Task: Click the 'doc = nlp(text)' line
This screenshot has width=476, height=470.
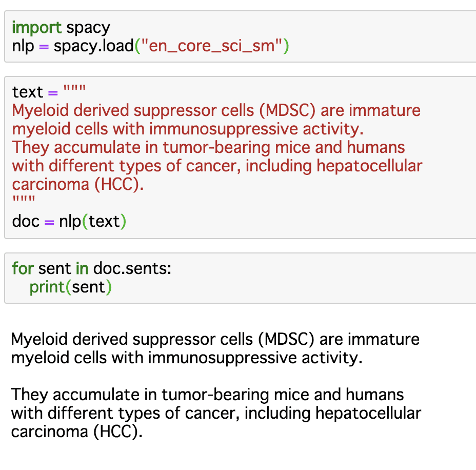Action: coord(69,221)
